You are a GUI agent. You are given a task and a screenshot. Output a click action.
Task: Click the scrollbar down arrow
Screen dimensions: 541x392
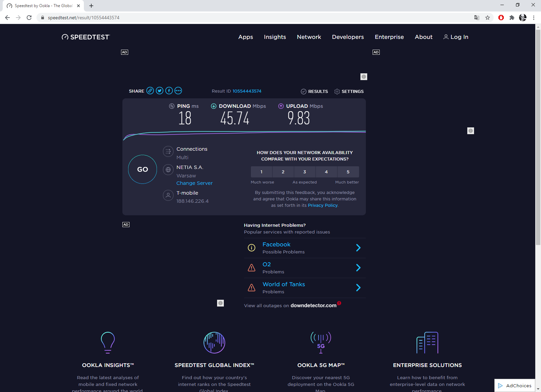pyautogui.click(x=538, y=389)
